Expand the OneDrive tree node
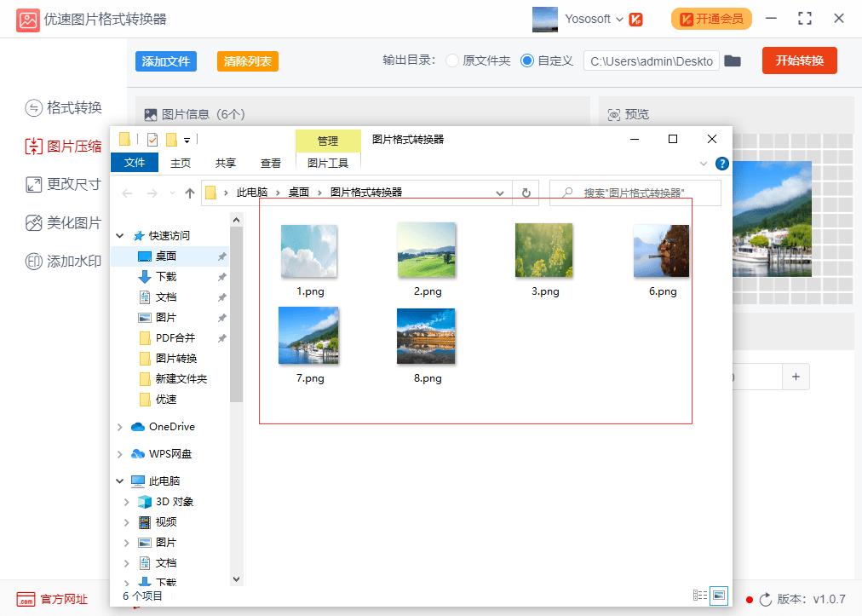862x616 pixels. [120, 426]
